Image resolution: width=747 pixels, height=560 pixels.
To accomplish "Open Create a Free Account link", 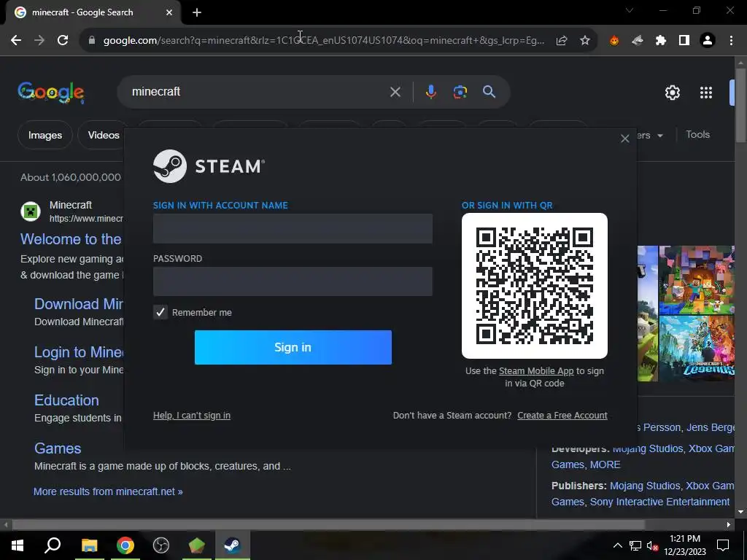I will click(x=562, y=415).
